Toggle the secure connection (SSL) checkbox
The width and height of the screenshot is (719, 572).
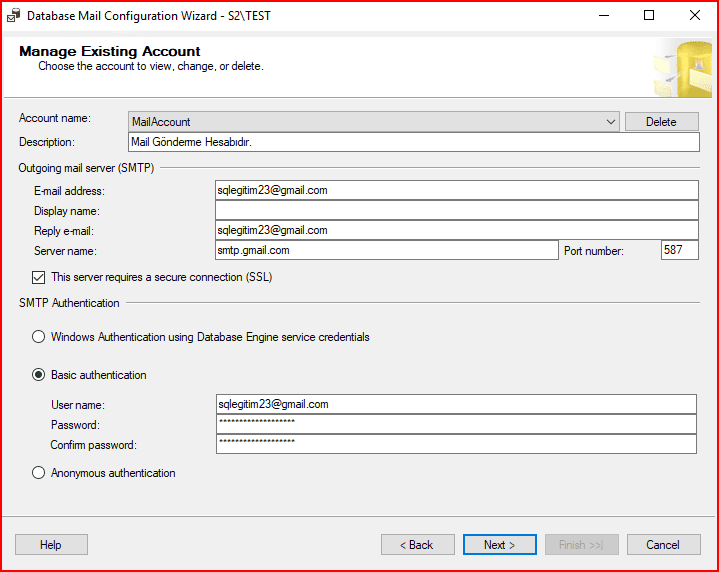tap(39, 277)
